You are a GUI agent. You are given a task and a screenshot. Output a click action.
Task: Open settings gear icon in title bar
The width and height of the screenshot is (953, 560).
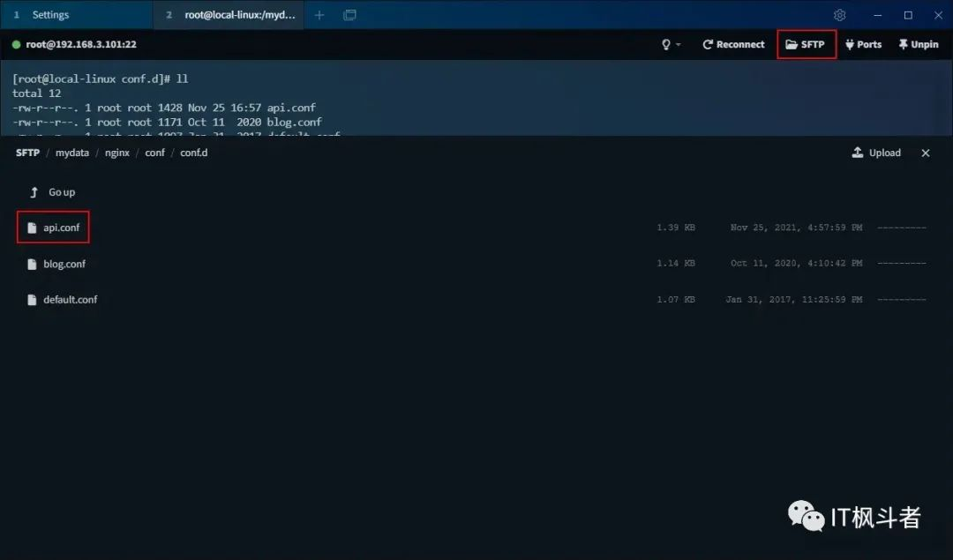tap(839, 15)
